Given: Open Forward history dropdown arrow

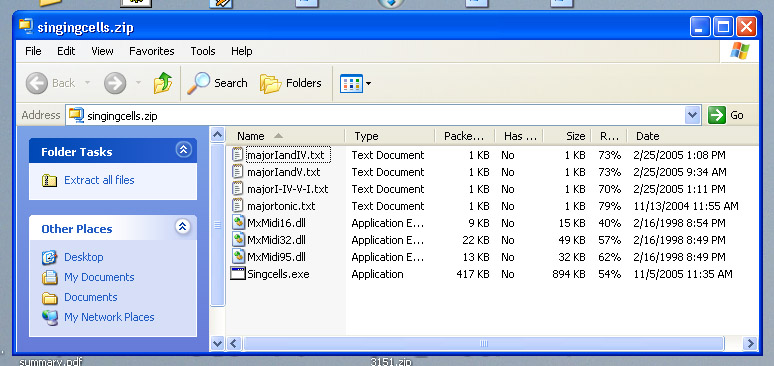Looking at the screenshot, I should point(139,83).
